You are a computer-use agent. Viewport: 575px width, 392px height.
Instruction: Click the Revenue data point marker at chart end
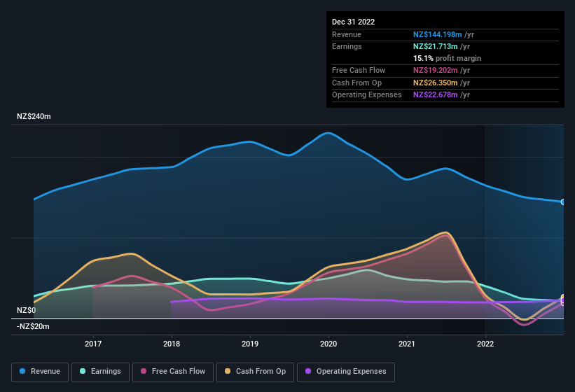coord(563,202)
